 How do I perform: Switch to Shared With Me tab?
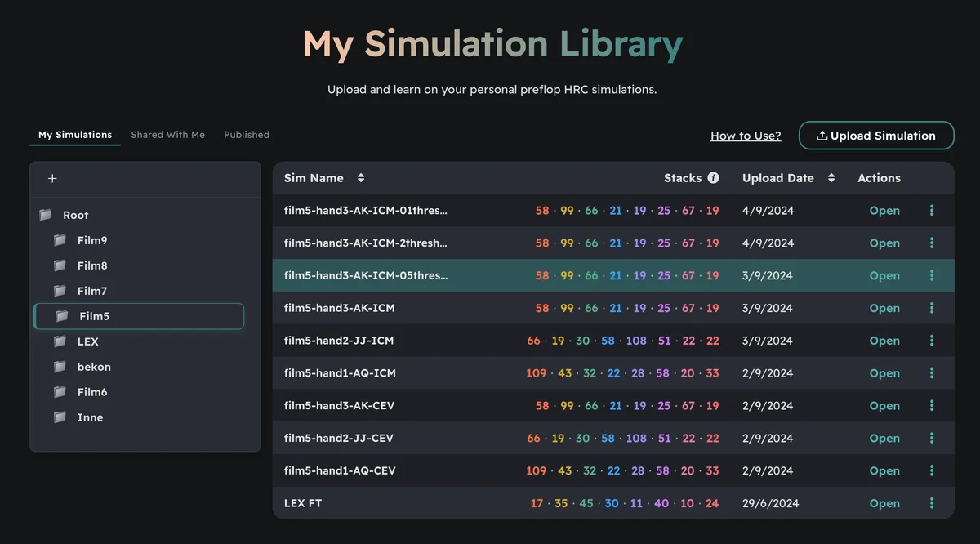167,135
